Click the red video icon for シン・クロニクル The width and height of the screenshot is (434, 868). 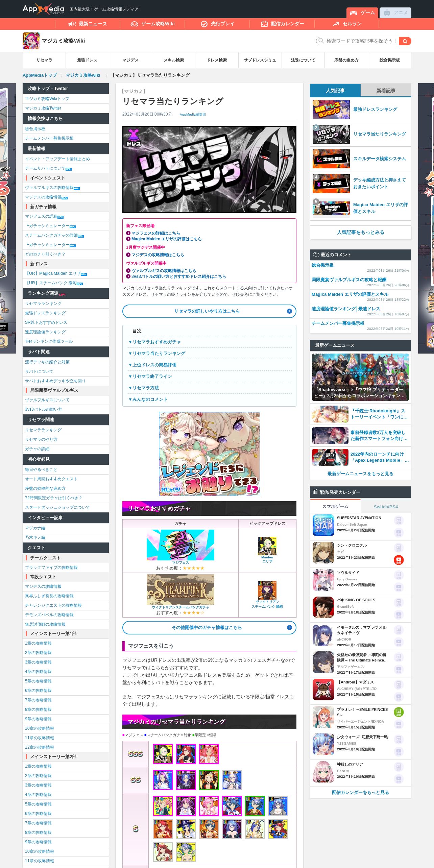[399, 560]
